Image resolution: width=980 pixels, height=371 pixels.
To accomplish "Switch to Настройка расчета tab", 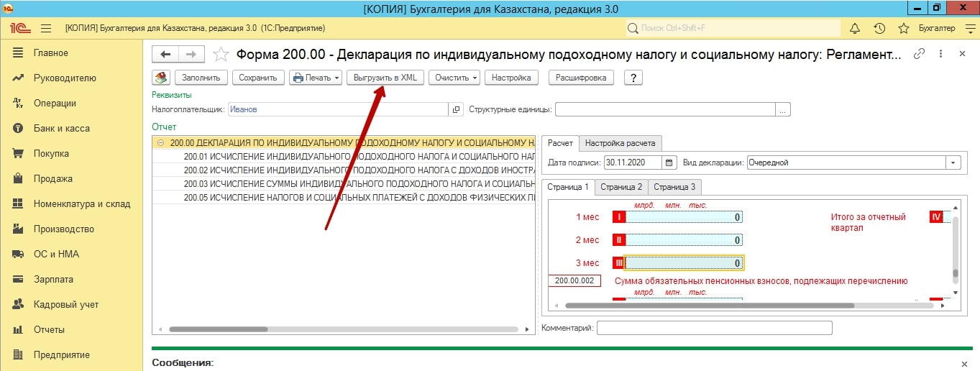I will (x=620, y=143).
